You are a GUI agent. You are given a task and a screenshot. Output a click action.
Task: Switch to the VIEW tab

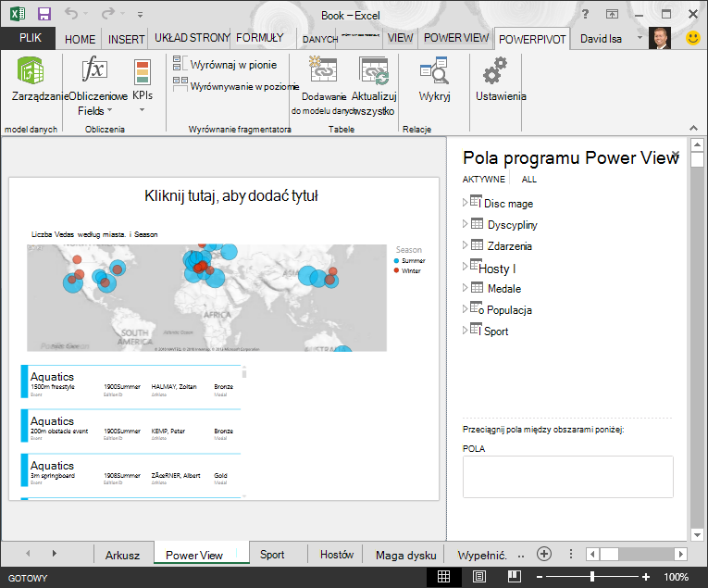400,38
